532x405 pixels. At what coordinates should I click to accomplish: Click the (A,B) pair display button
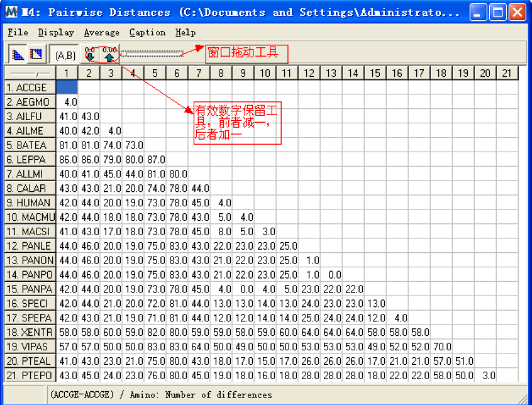pos(66,55)
